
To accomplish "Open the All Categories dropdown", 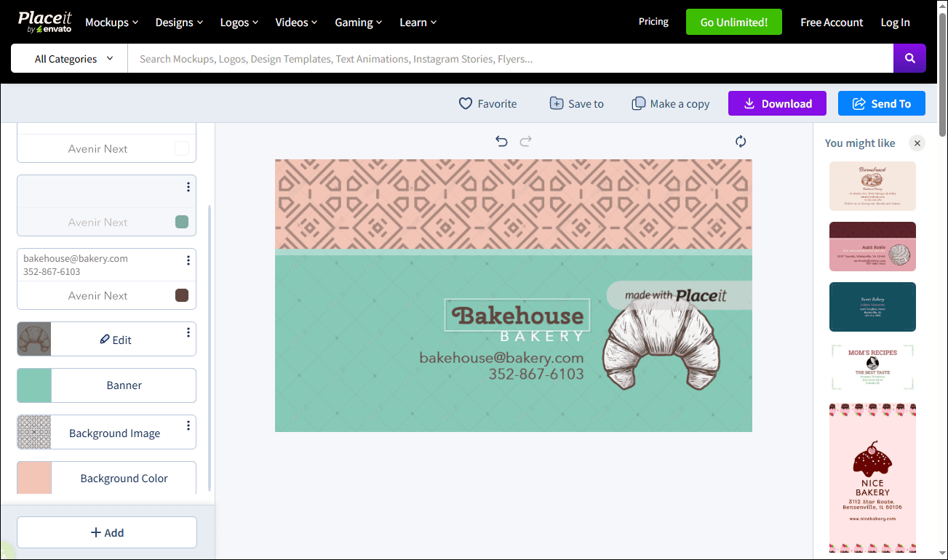I will point(68,58).
